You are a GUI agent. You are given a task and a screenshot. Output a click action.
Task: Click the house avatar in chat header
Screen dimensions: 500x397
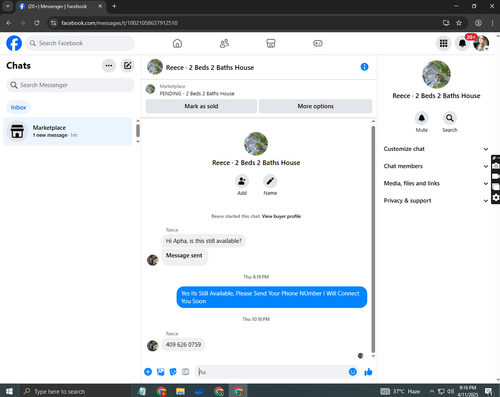[155, 67]
